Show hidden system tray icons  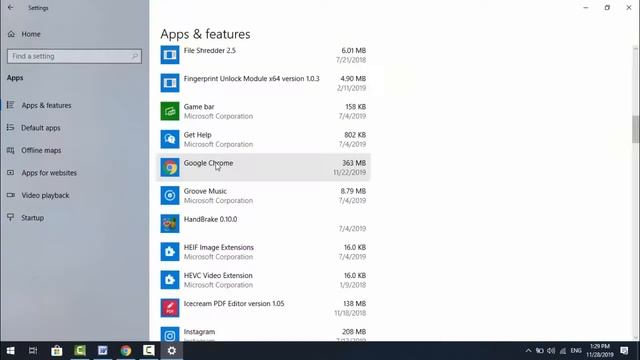(528, 351)
